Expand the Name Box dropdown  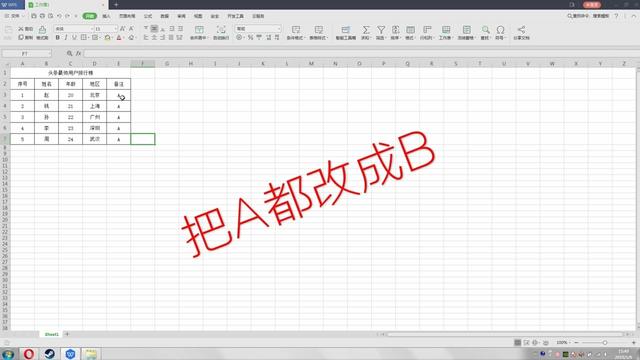coord(50,53)
